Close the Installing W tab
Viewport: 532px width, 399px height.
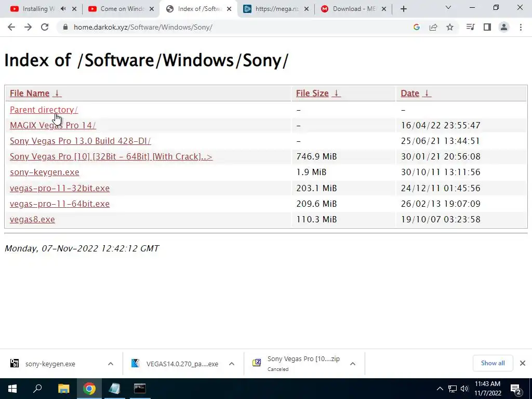pyautogui.click(x=74, y=9)
